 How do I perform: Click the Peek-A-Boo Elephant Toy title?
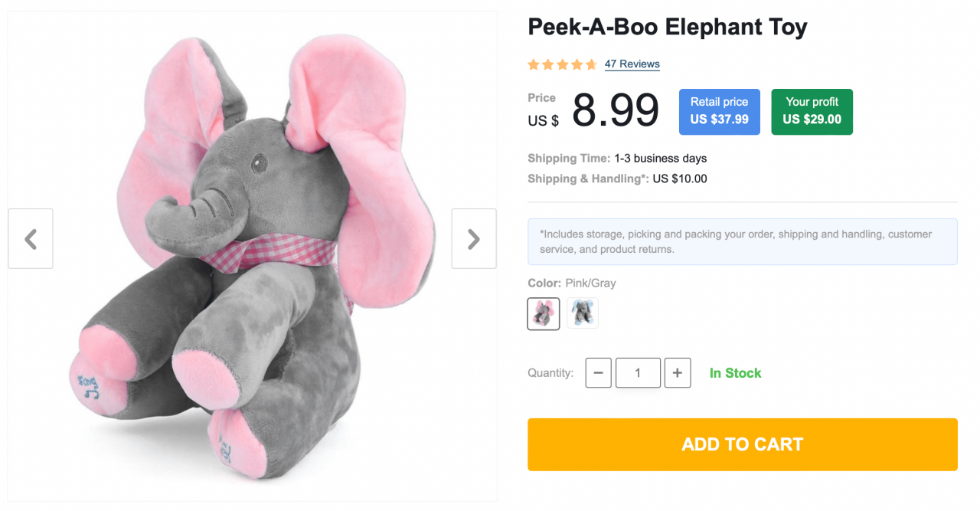667,27
